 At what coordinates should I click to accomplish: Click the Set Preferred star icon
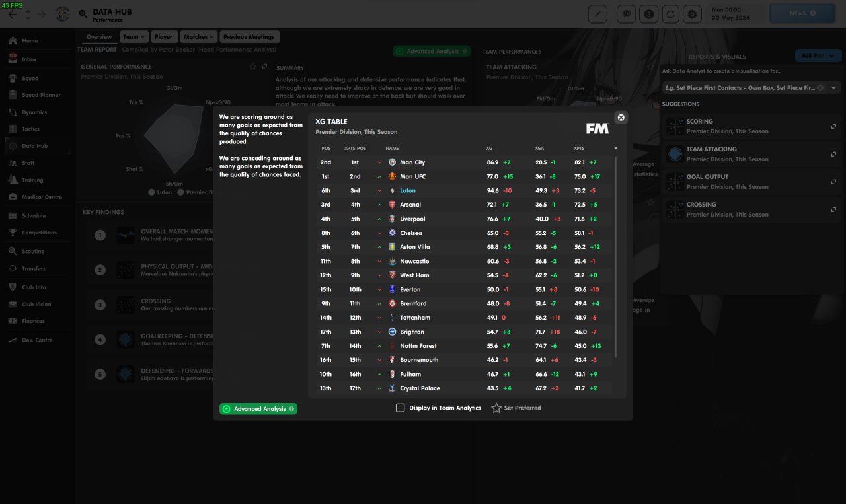click(496, 408)
